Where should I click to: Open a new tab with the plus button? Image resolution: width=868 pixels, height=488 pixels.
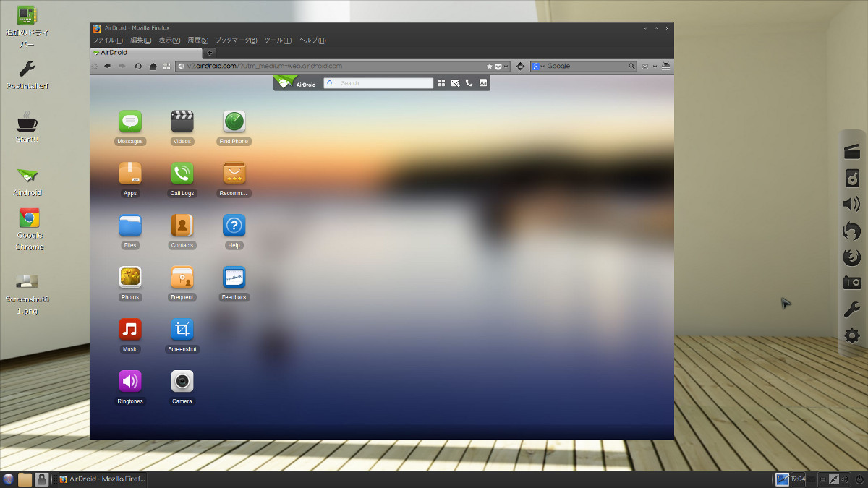(x=210, y=53)
